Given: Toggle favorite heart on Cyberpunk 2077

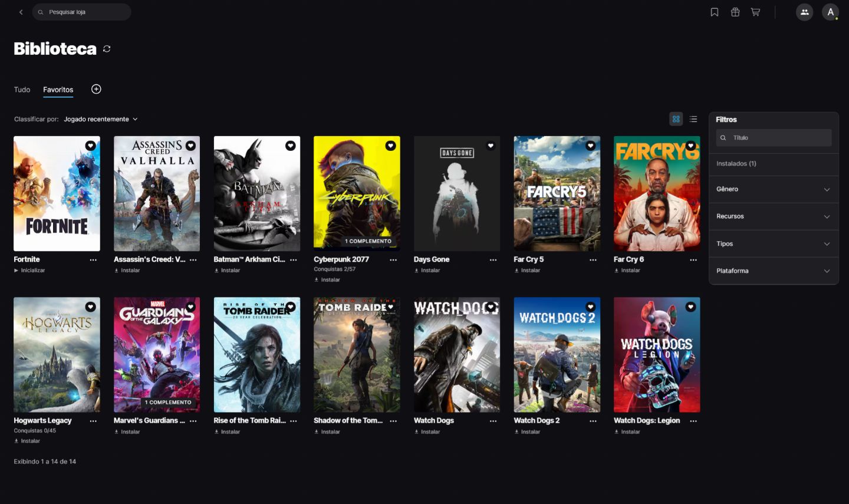Looking at the screenshot, I should [390, 146].
